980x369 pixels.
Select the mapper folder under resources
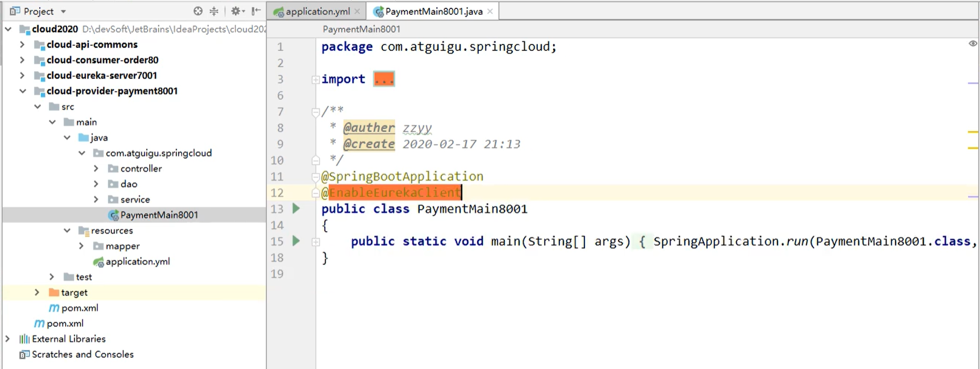pos(122,246)
